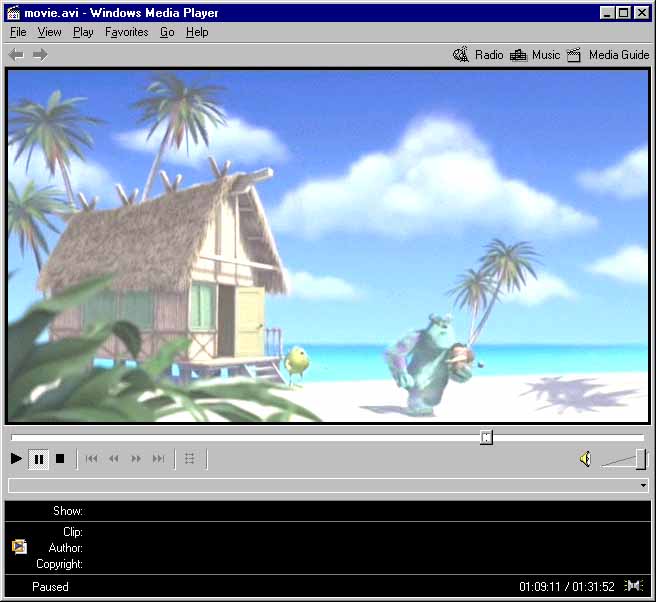
Task: Open the File menu
Action: pyautogui.click(x=18, y=32)
